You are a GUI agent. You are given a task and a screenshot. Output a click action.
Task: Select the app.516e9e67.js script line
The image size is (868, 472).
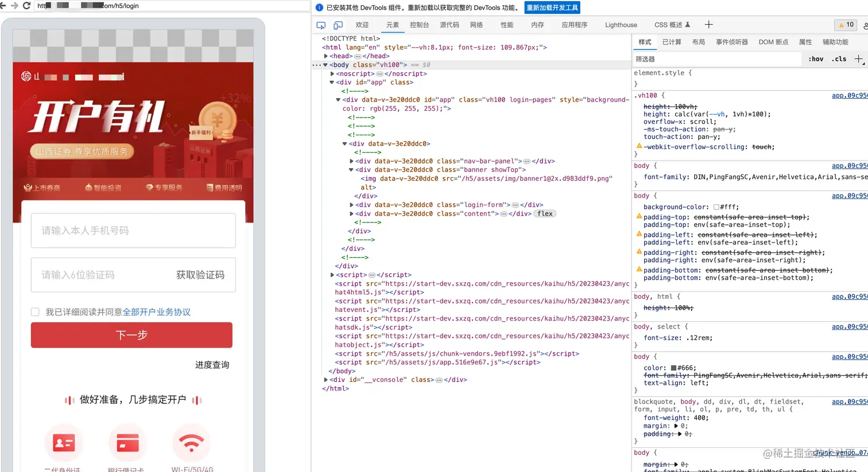pyautogui.click(x=438, y=362)
